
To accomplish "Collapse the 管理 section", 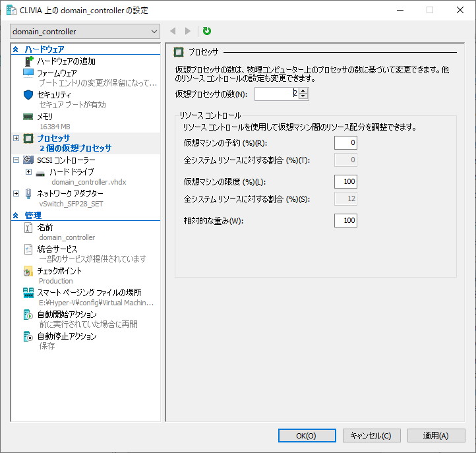I will pyautogui.click(x=16, y=216).
